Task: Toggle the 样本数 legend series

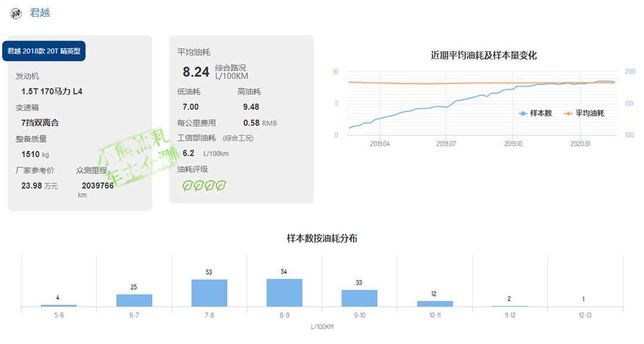Action: click(x=536, y=113)
